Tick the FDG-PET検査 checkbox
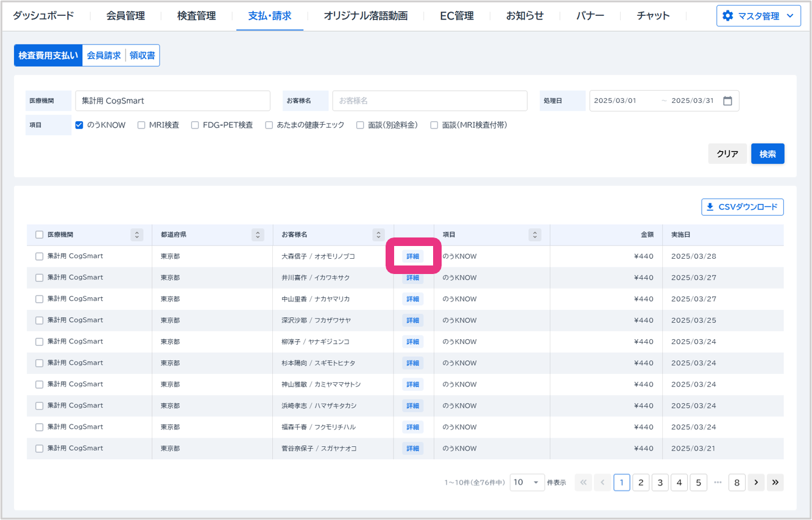 pos(195,125)
